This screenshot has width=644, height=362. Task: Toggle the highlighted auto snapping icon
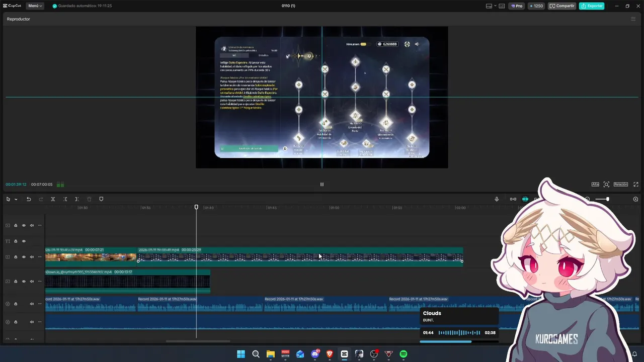[525, 199]
